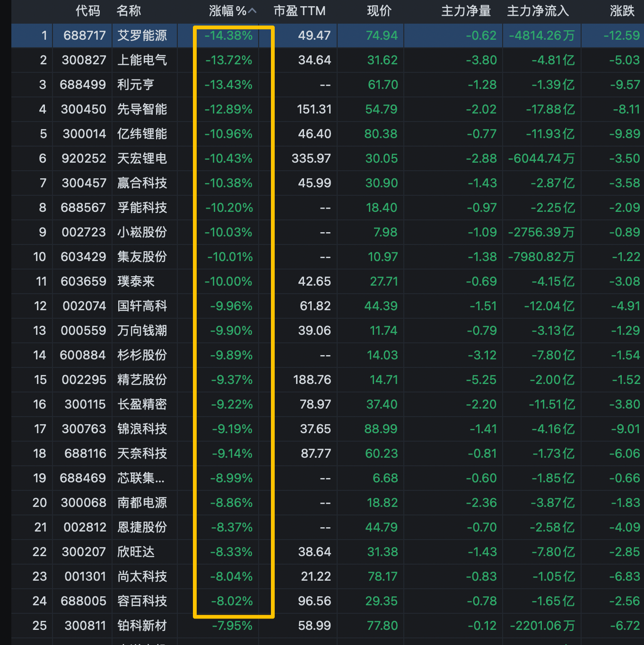Select stock 集友股份
Viewport: 644px width, 645px height.
142,257
